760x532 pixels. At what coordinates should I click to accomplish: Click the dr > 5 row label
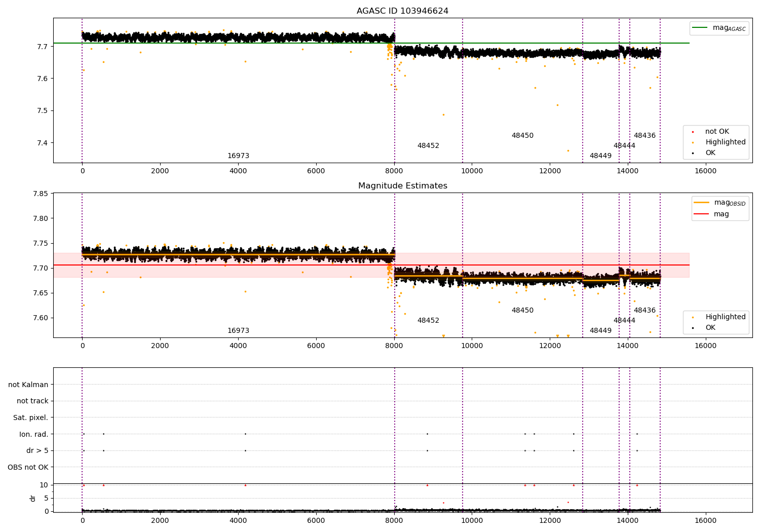click(x=37, y=451)
